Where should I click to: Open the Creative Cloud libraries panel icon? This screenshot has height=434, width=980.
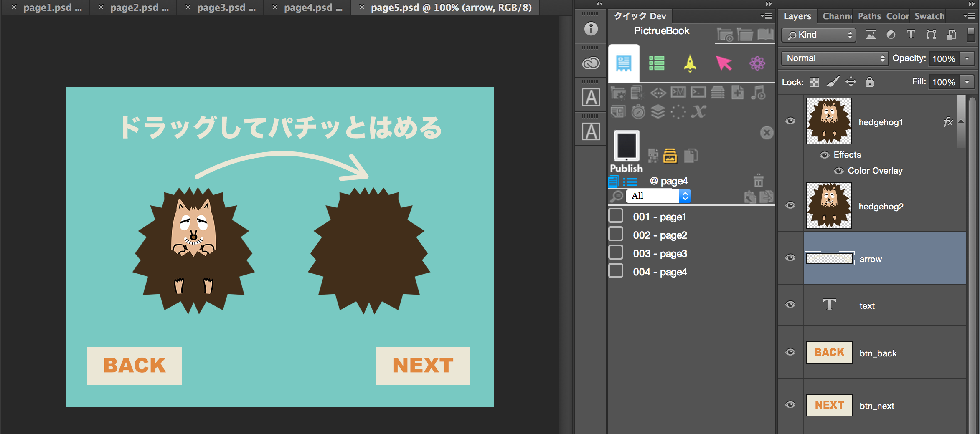coord(591,63)
